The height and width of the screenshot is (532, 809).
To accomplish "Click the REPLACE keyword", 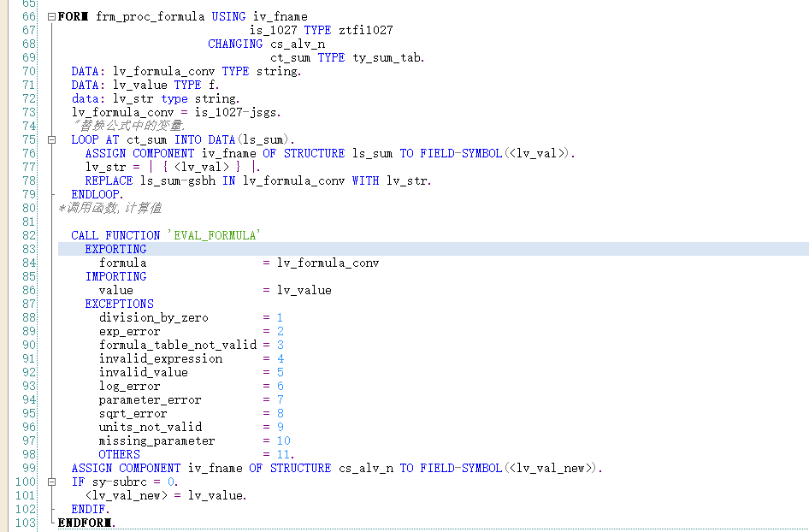I will point(109,180).
